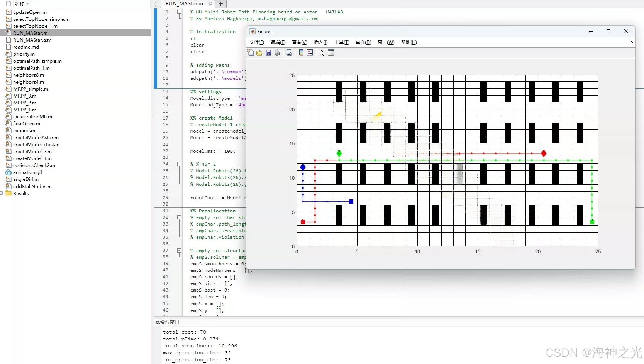Open the 桌面(D) menu in Figure 1
644x364 pixels.
pyautogui.click(x=363, y=42)
